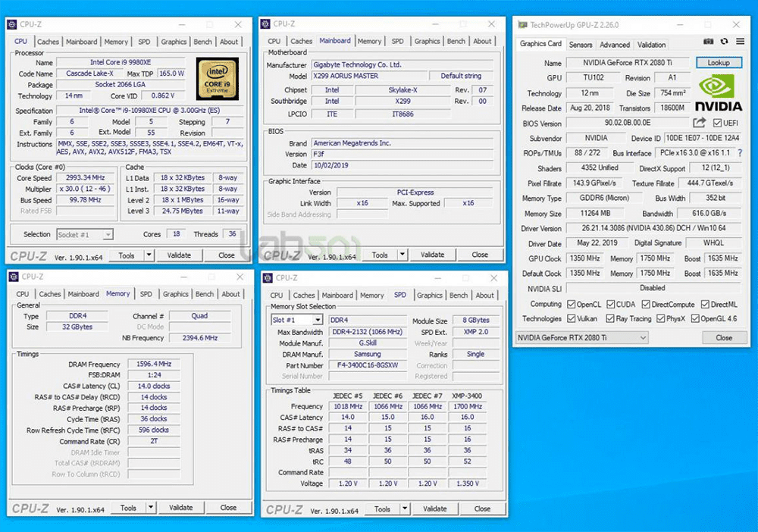The image size is (758, 532).
Task: Click the processor Name field Intel Core i9 9980XE
Action: (x=121, y=62)
